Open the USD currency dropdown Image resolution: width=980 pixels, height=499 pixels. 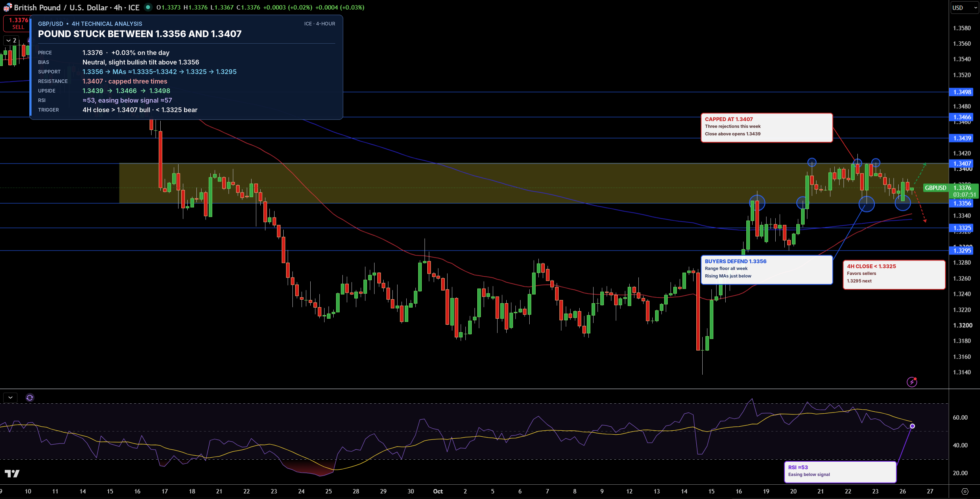click(x=965, y=8)
